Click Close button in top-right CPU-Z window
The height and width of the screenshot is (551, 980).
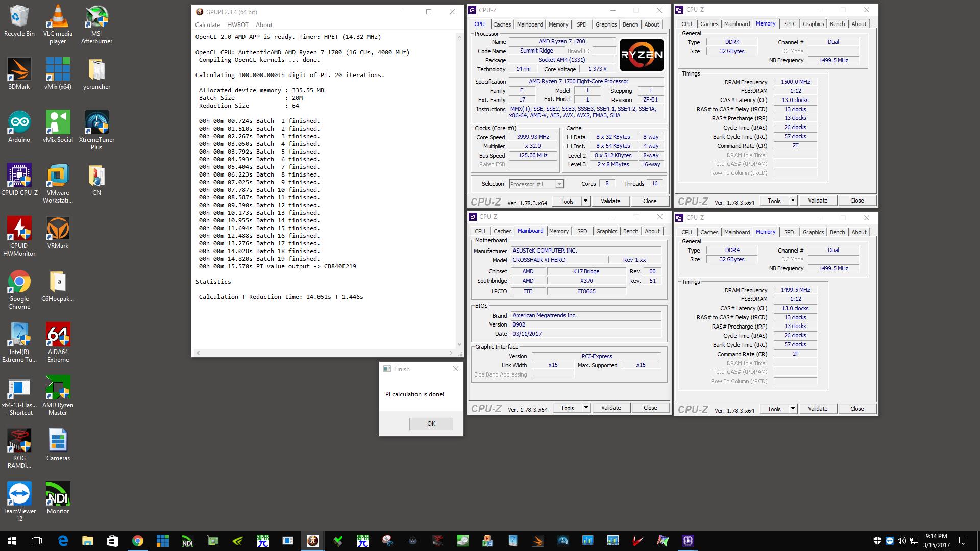coord(856,201)
